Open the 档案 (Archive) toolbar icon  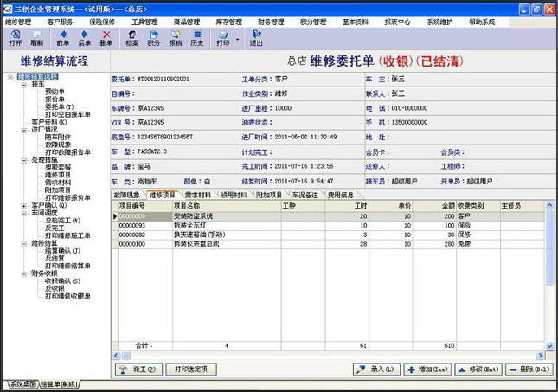(x=132, y=38)
